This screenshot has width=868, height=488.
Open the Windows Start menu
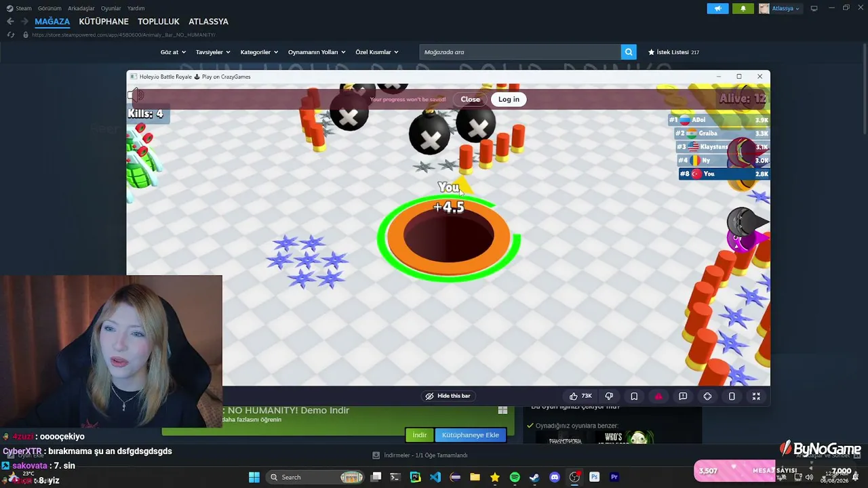click(x=254, y=477)
